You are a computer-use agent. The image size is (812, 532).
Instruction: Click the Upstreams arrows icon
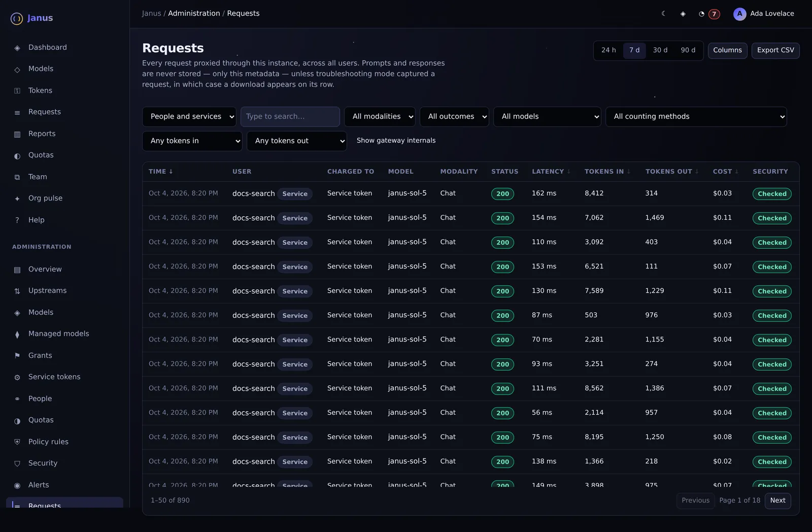coord(17,291)
